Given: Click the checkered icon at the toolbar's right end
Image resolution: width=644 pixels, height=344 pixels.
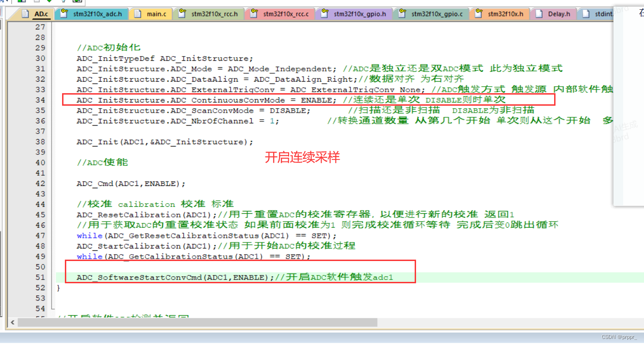Looking at the screenshot, I should click(77, 2).
